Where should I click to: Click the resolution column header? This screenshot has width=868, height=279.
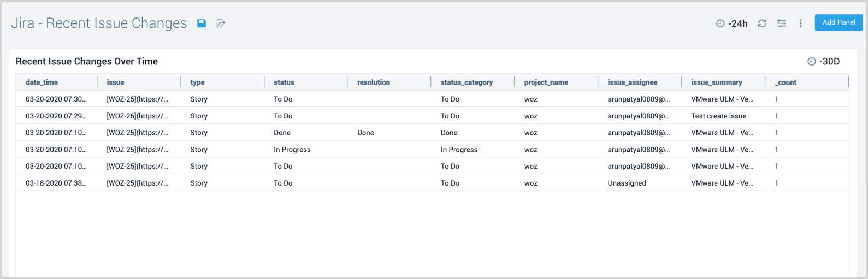(x=373, y=82)
